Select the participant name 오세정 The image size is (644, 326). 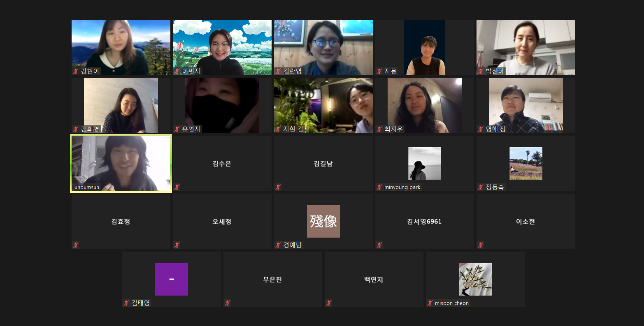coord(222,222)
